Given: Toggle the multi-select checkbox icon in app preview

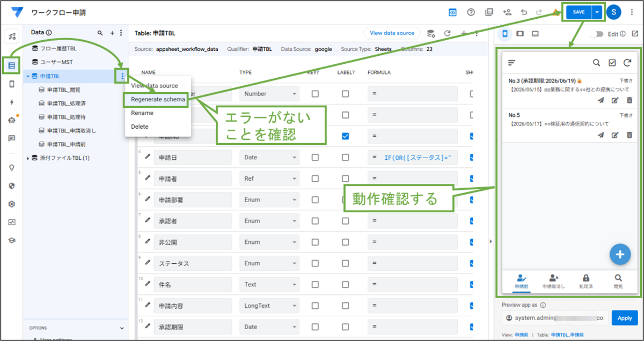Looking at the screenshot, I should tap(612, 63).
